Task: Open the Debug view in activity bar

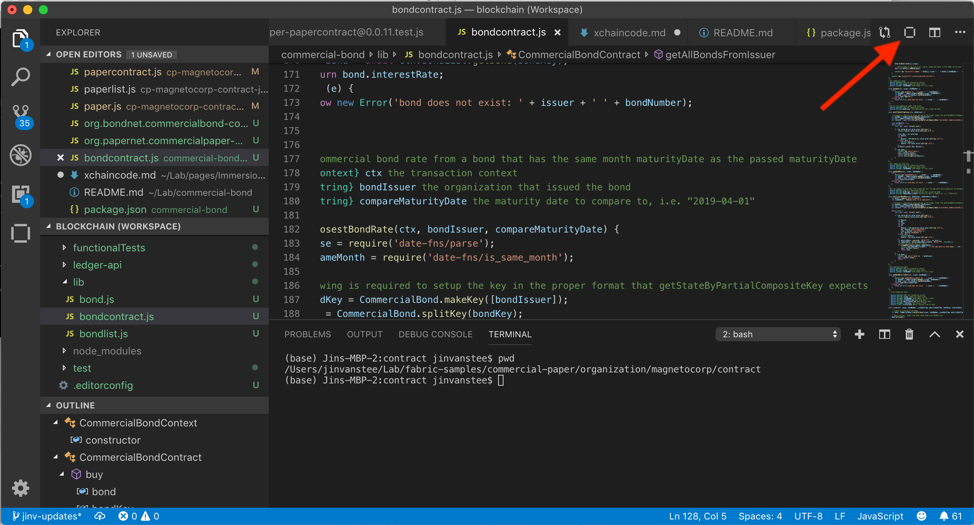Action: coord(20,155)
